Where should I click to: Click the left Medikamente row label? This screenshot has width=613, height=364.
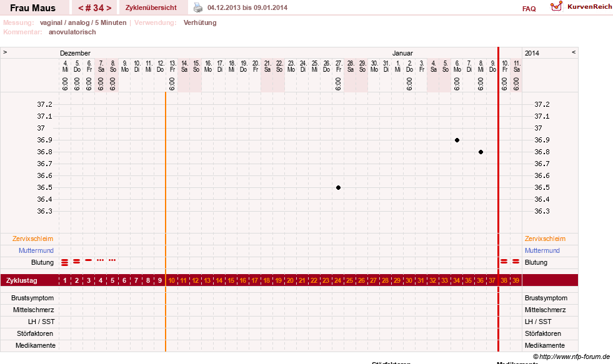tap(36, 345)
